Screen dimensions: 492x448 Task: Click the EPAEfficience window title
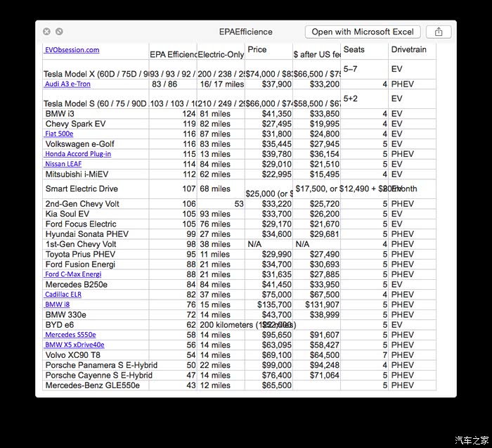point(245,32)
